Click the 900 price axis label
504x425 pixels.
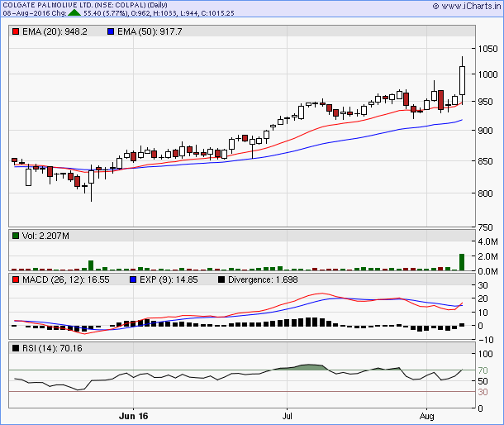[x=485, y=131]
